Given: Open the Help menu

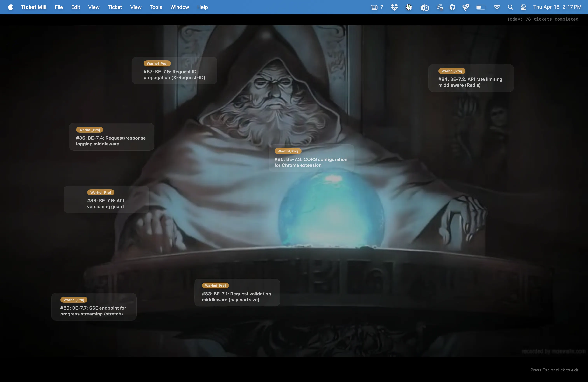Looking at the screenshot, I should (202, 7).
